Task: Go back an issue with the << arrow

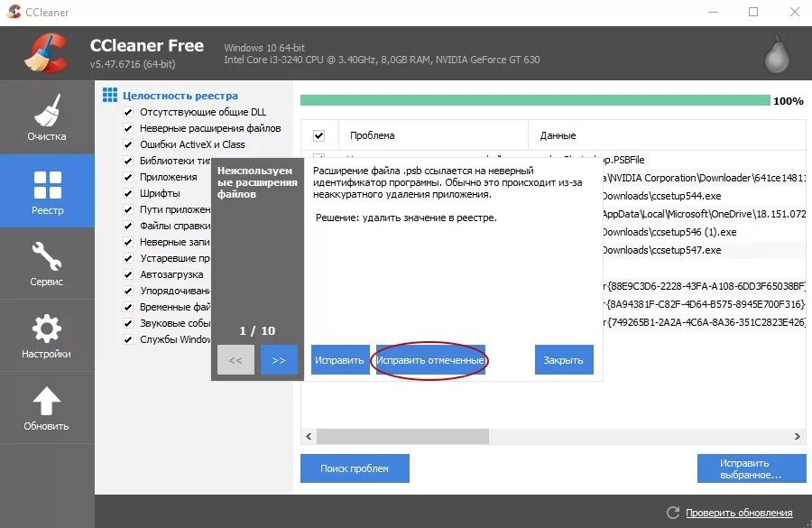Action: click(235, 359)
